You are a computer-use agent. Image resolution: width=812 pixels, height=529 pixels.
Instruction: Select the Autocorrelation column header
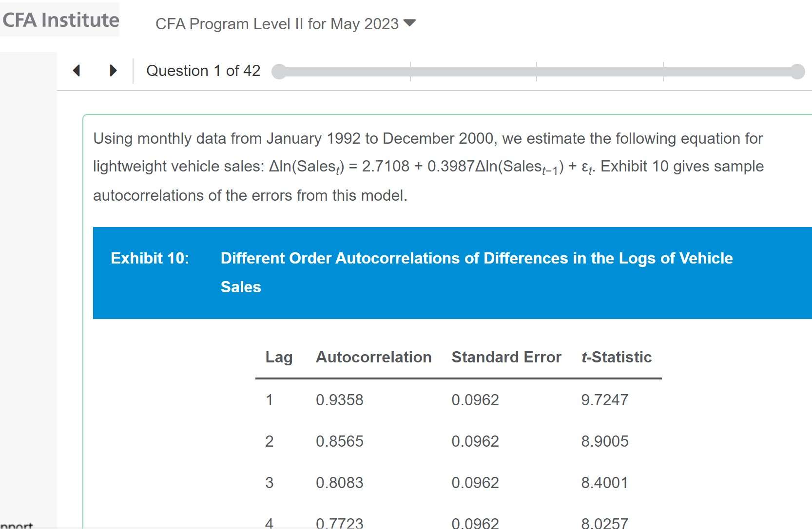tap(373, 357)
